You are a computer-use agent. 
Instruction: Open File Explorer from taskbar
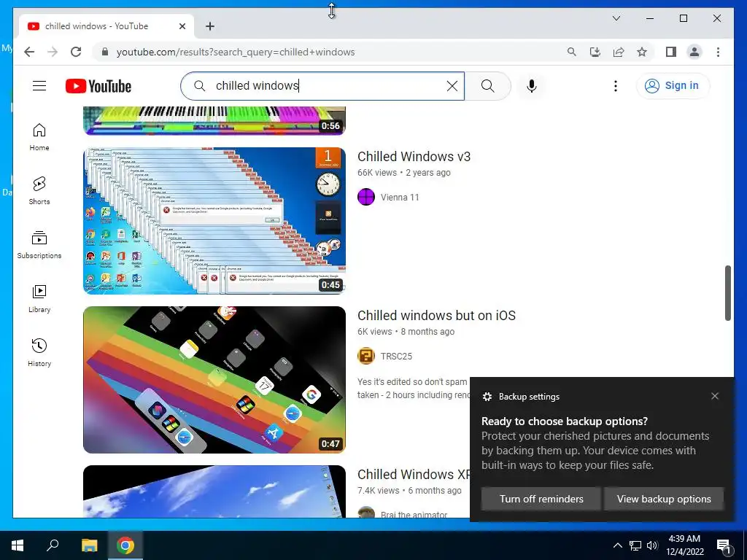coord(89,545)
